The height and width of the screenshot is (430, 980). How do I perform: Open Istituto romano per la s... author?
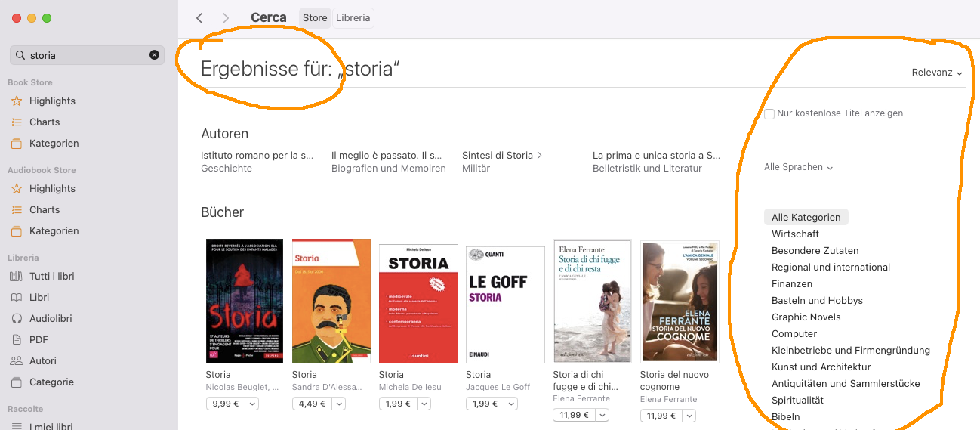tap(257, 155)
